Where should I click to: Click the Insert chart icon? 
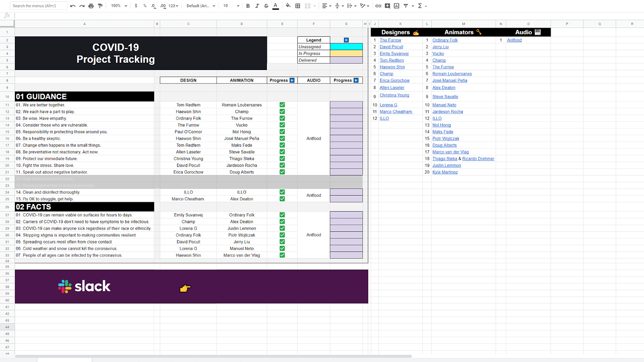[396, 6]
